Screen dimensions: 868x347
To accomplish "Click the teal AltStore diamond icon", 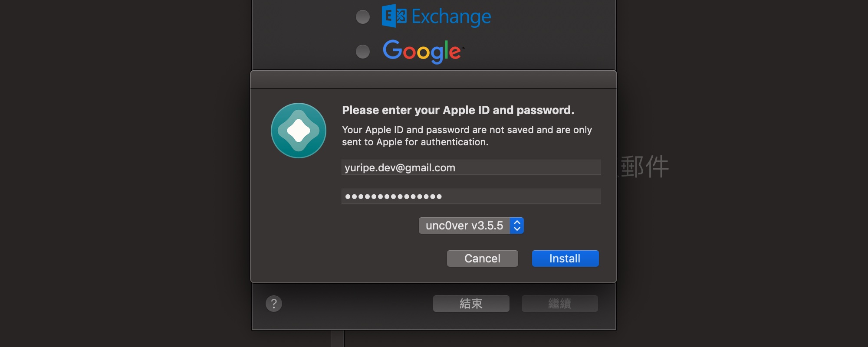I will 299,131.
